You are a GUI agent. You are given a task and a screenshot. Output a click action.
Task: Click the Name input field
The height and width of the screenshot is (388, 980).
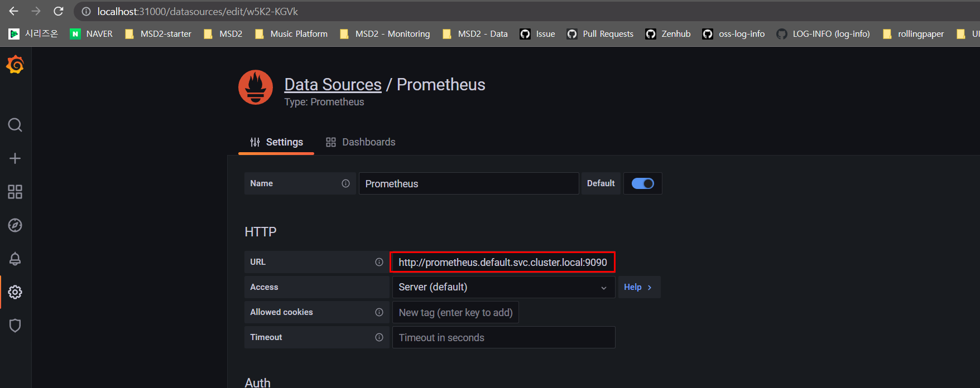(x=469, y=183)
